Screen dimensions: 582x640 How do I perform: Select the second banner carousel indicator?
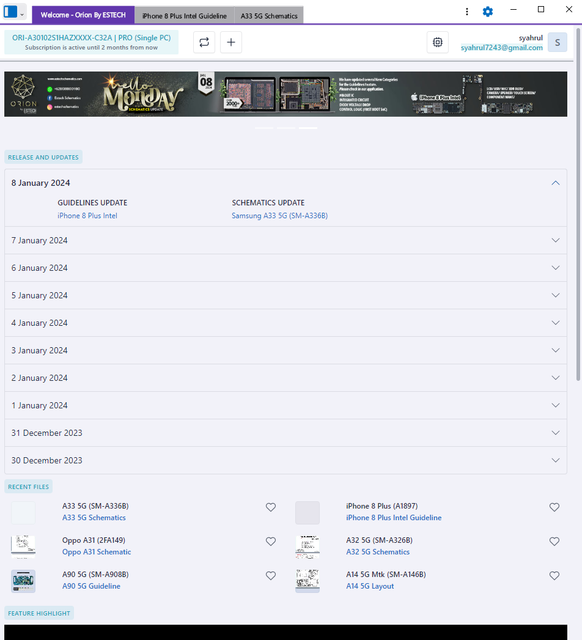(286, 128)
